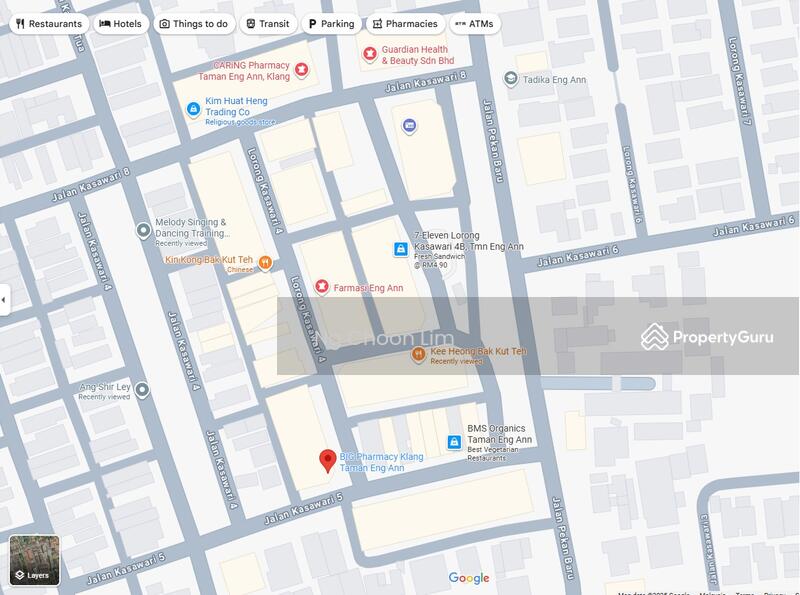Click the Kee Heong Bak Kut Teh label
The width and height of the screenshot is (800, 595).
(x=479, y=351)
